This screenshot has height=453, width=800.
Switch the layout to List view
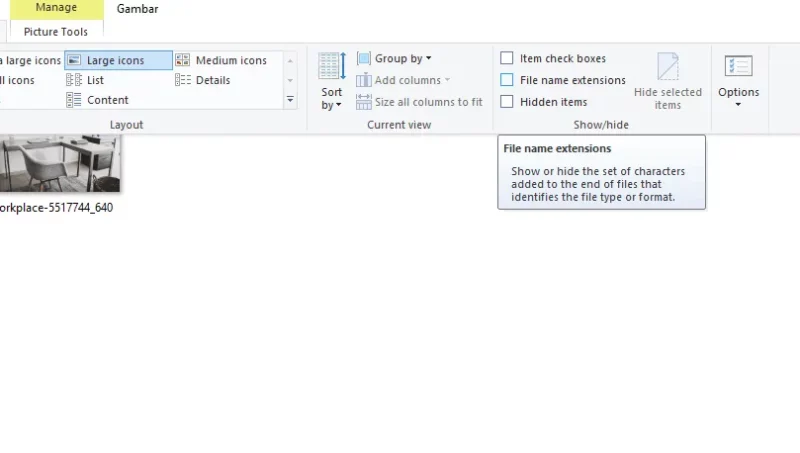pos(85,80)
